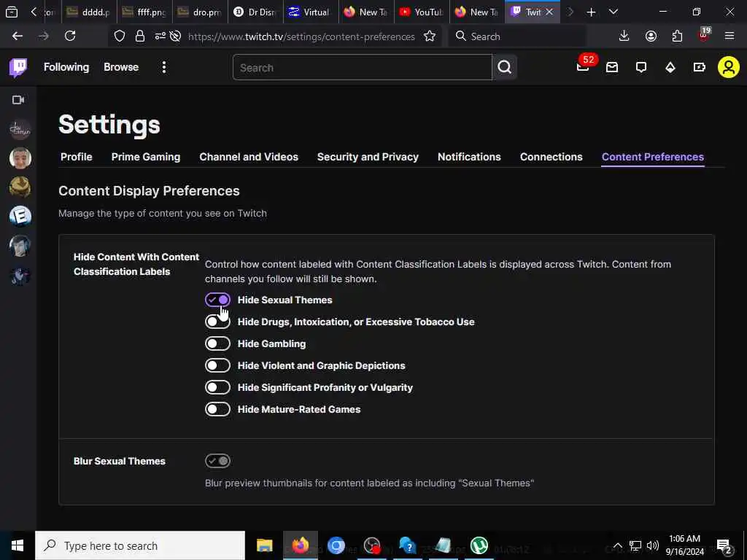Open the Channel and Videos tab

point(249,157)
